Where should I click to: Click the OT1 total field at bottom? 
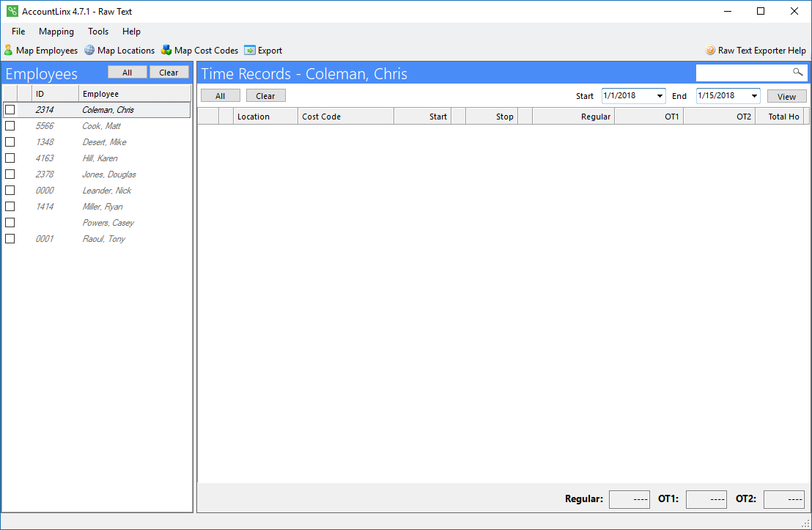(706, 499)
